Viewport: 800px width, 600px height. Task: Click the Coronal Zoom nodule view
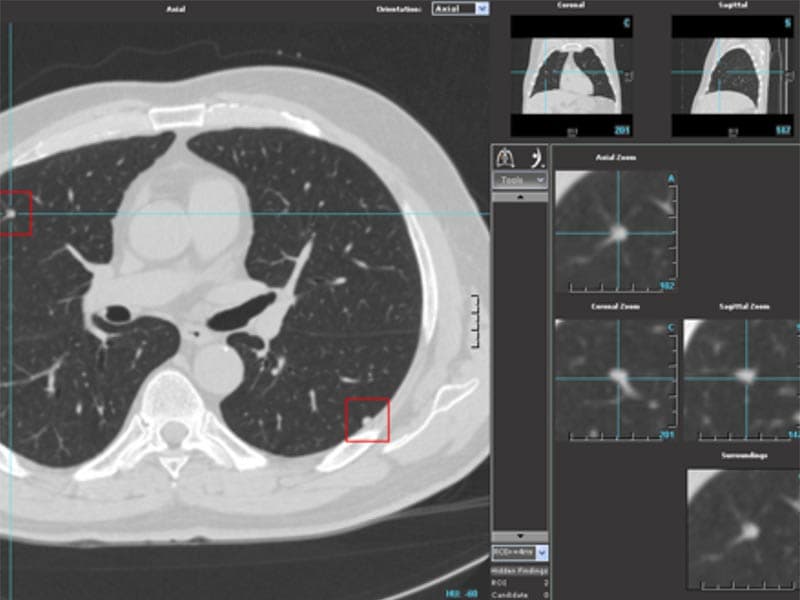point(617,380)
